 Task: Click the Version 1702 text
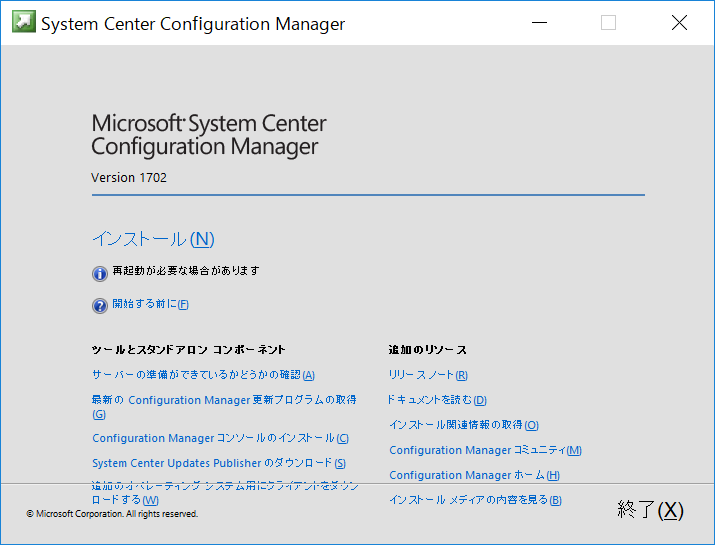pyautogui.click(x=129, y=177)
